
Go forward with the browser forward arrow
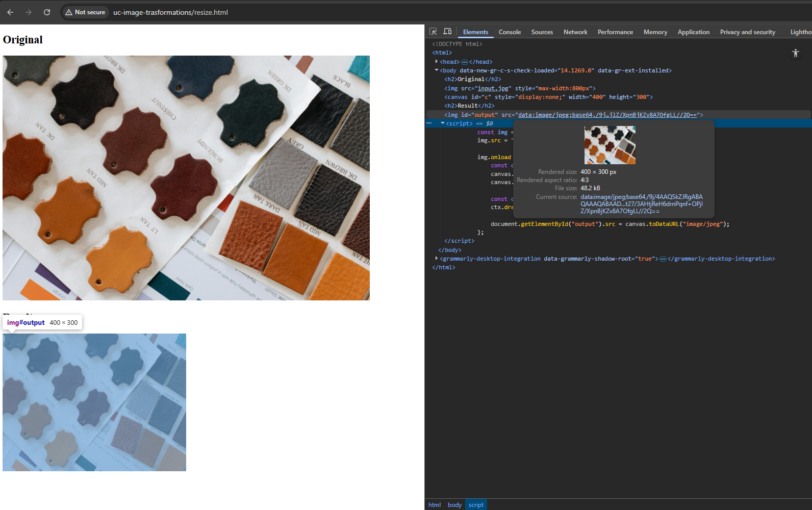click(29, 12)
